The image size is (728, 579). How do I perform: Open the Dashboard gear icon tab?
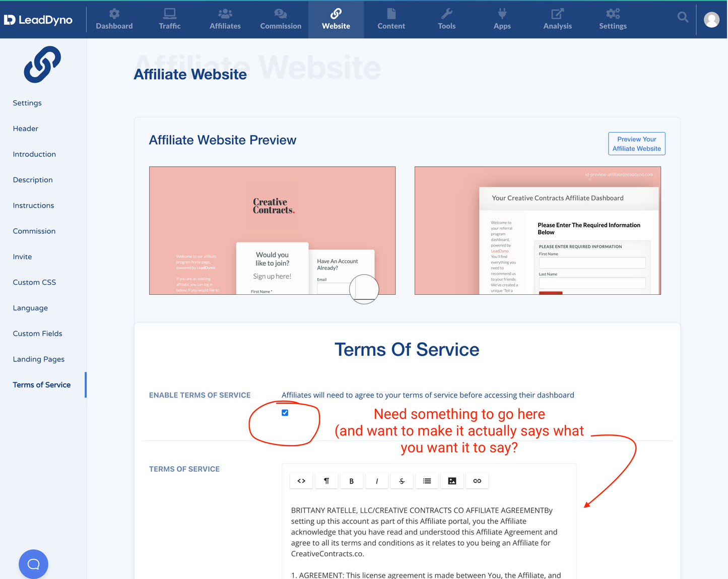[x=114, y=19]
